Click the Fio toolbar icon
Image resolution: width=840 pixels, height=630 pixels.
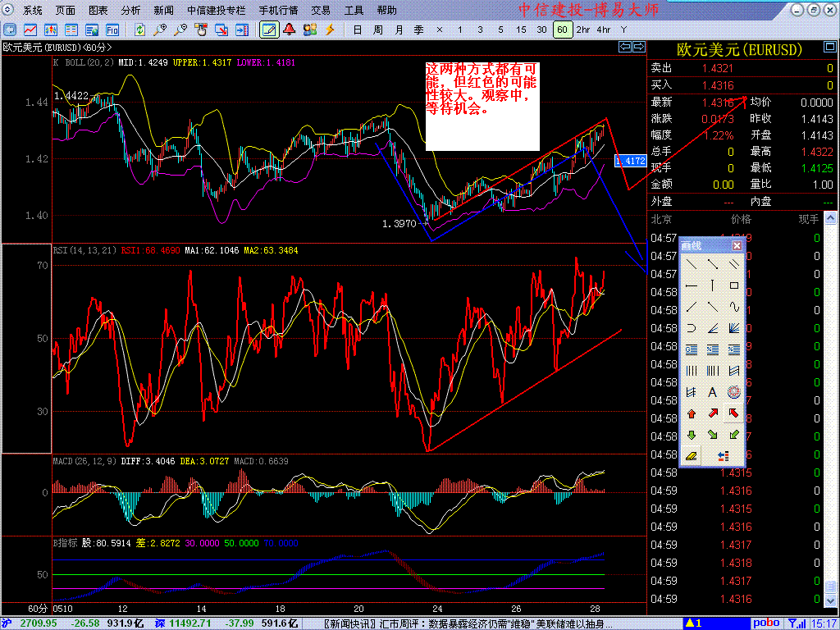coord(112,30)
